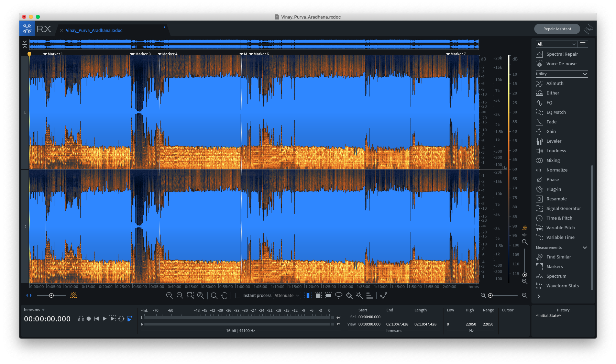Open the Loudness utility module
Screen dimensions: 616x364
pos(556,151)
